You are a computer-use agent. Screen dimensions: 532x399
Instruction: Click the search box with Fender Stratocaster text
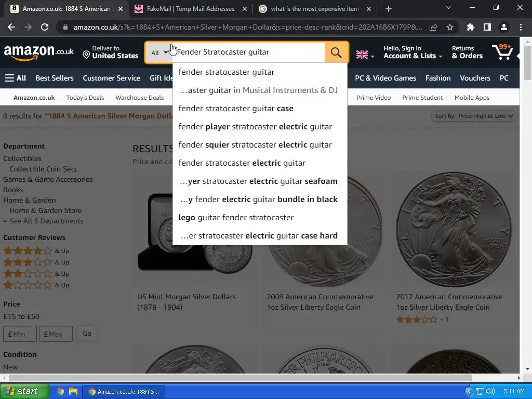[249, 52]
